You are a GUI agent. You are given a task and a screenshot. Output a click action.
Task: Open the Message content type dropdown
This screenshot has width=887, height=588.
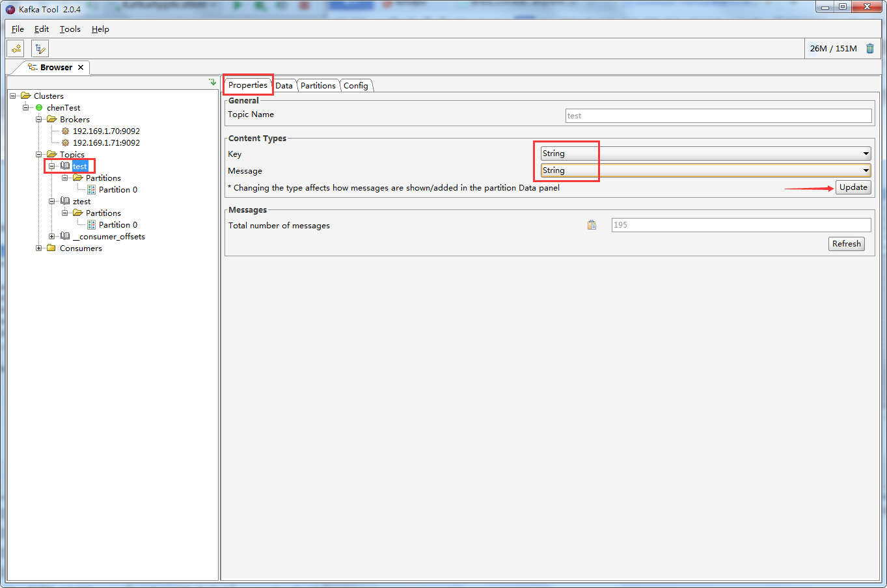coord(705,170)
